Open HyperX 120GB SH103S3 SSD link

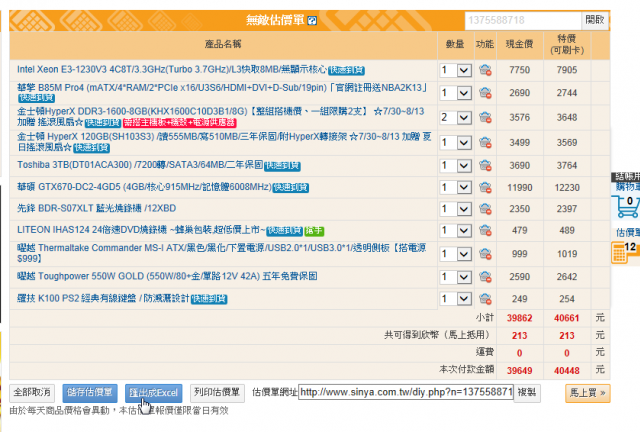coord(224,142)
